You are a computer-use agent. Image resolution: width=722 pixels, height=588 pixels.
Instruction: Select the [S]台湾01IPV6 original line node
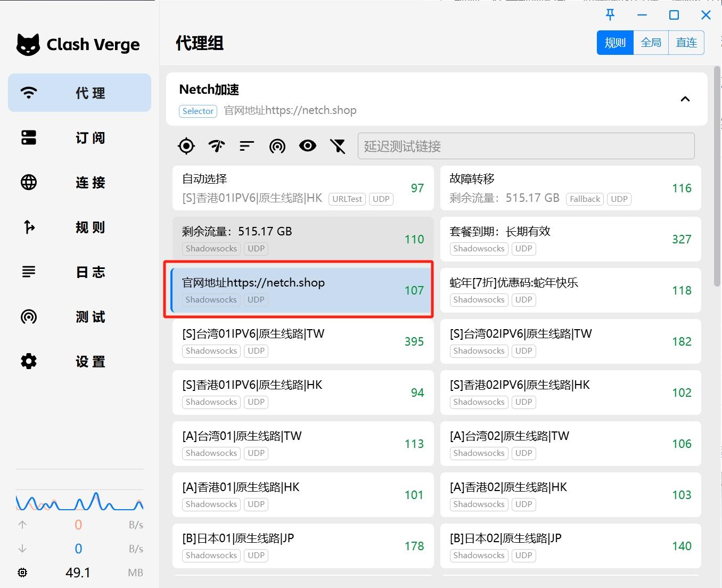click(301, 341)
